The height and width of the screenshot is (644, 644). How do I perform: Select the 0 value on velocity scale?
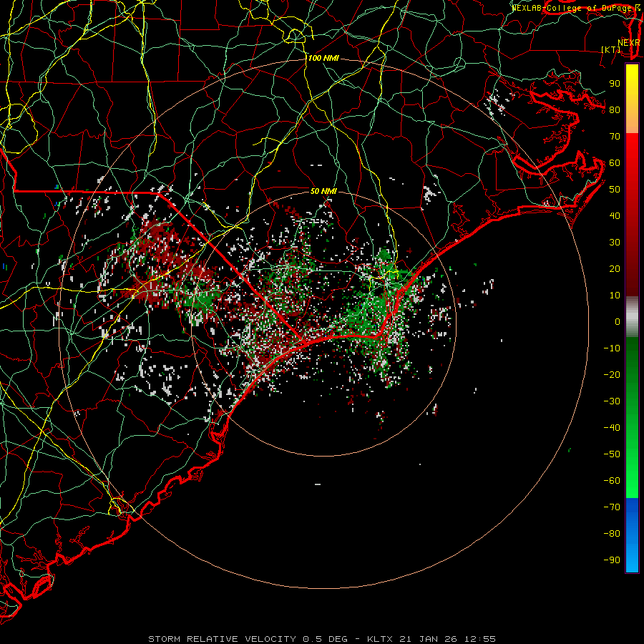[x=618, y=321]
